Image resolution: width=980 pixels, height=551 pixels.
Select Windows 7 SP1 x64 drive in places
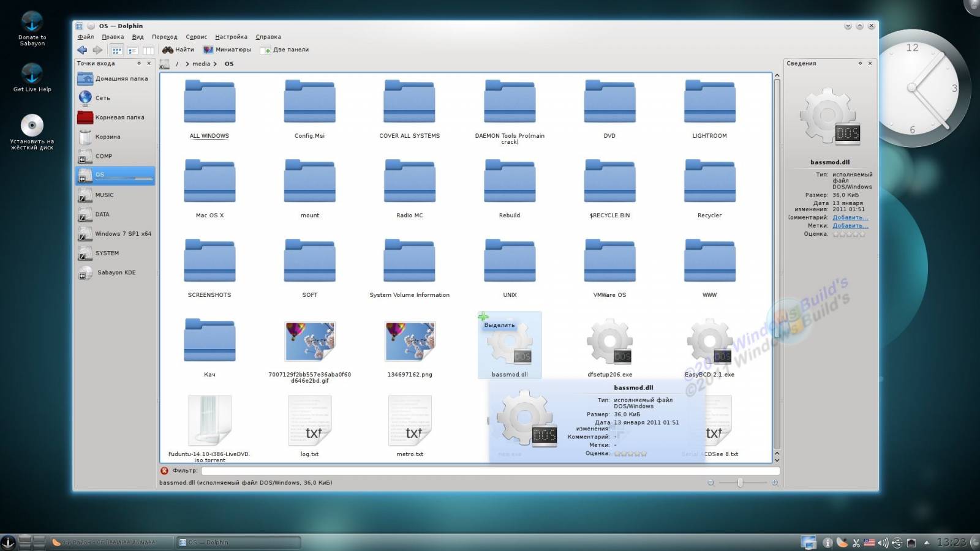coord(115,233)
